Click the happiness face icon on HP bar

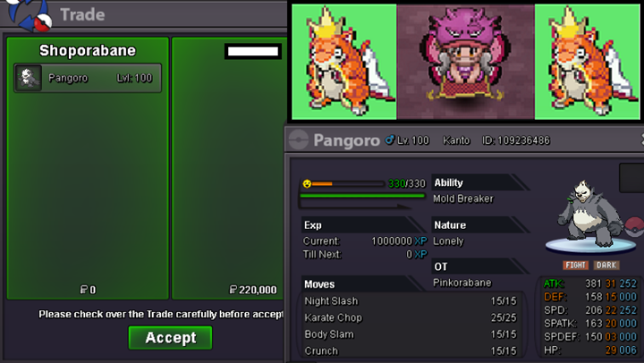(307, 183)
